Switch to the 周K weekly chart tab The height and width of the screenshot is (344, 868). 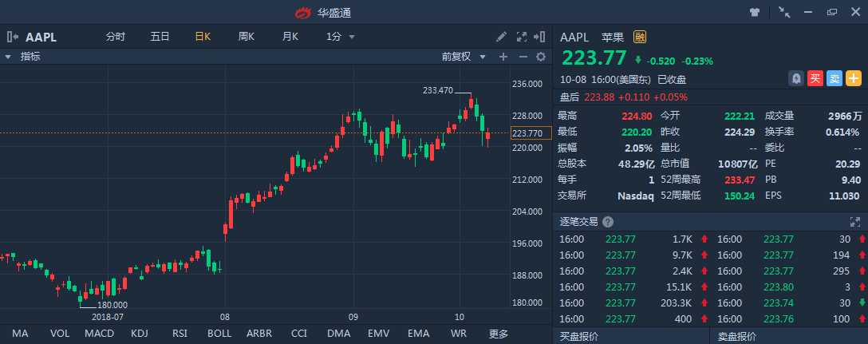(x=246, y=37)
